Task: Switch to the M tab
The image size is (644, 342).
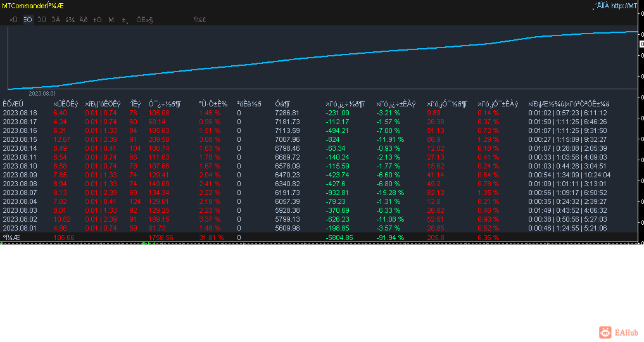Action: pyautogui.click(x=111, y=20)
